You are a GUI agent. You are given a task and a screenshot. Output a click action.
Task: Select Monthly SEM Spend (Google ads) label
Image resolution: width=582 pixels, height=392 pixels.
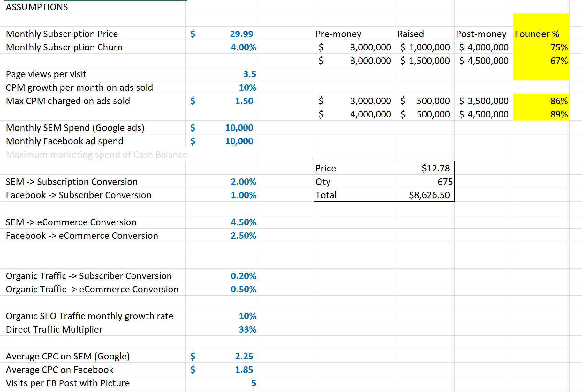[94, 127]
